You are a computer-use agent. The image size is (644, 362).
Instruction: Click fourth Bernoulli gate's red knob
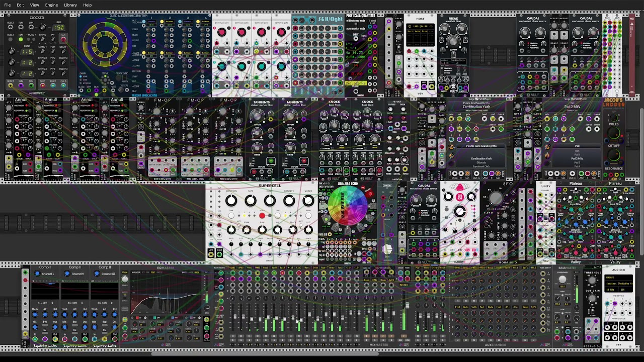pos(281,33)
